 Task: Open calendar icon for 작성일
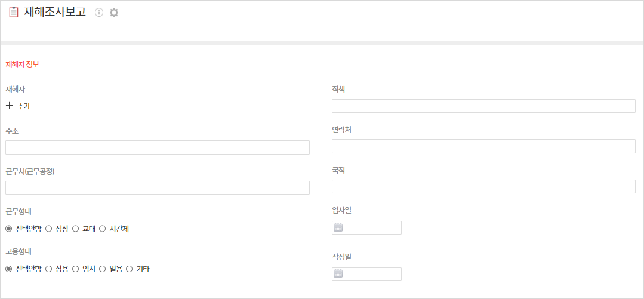338,274
